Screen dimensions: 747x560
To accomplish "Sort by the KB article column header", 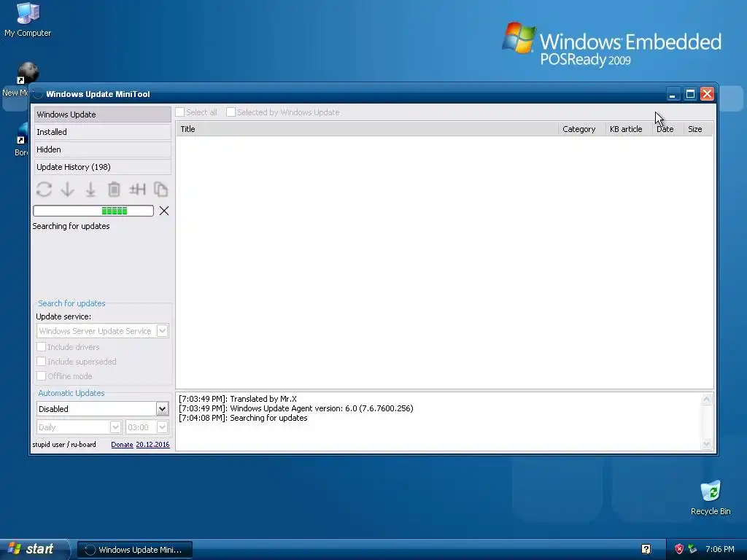I will pyautogui.click(x=628, y=129).
